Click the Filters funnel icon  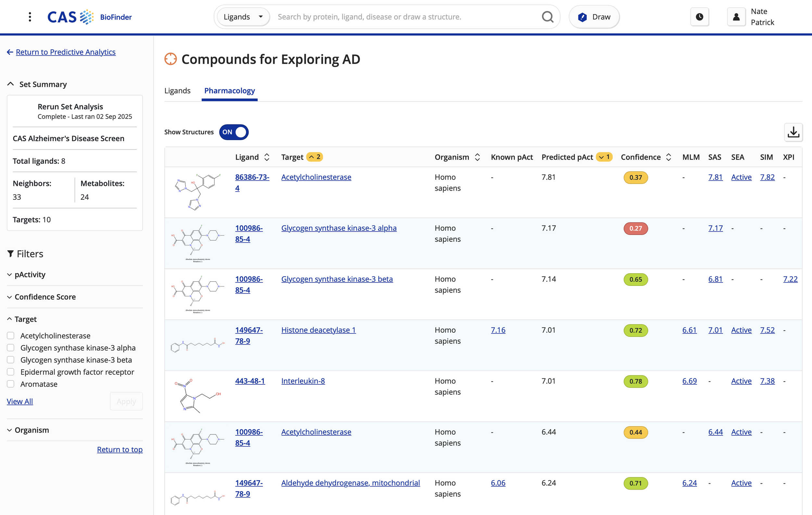tap(10, 254)
